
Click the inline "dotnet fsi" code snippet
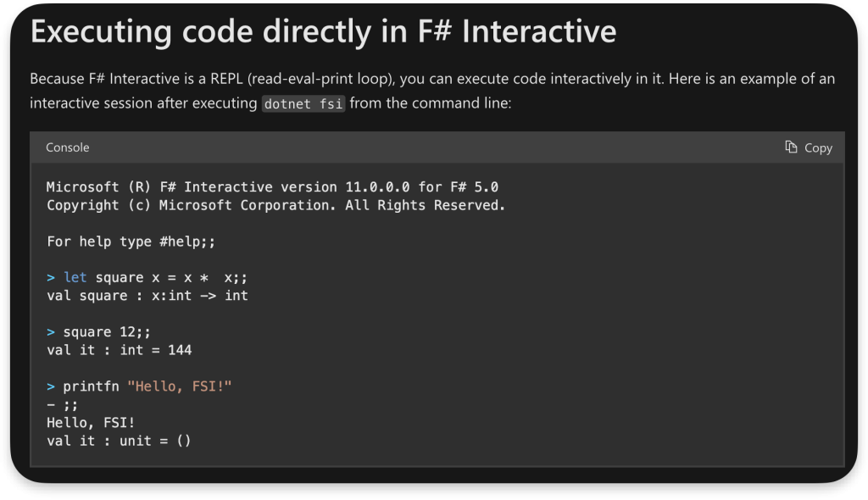click(x=303, y=103)
